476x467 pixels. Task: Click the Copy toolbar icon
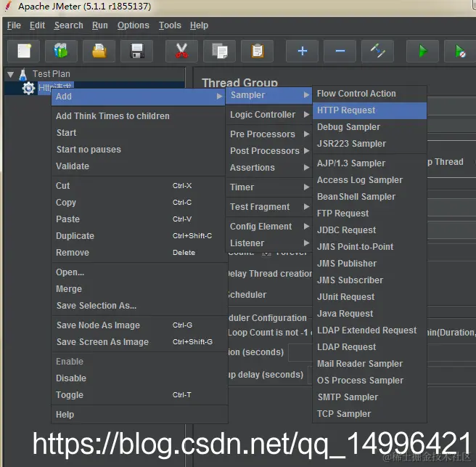tap(219, 51)
